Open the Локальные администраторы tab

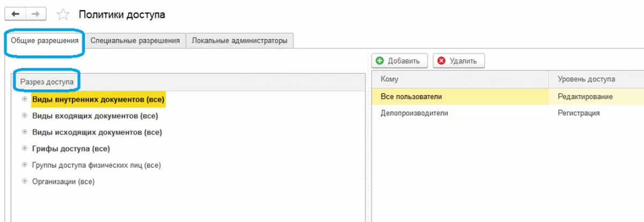pos(239,40)
